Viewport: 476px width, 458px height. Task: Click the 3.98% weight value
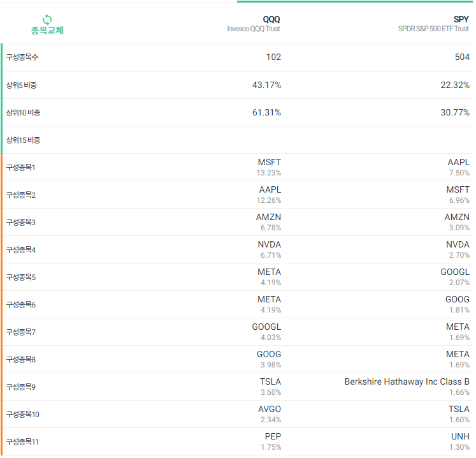(271, 365)
